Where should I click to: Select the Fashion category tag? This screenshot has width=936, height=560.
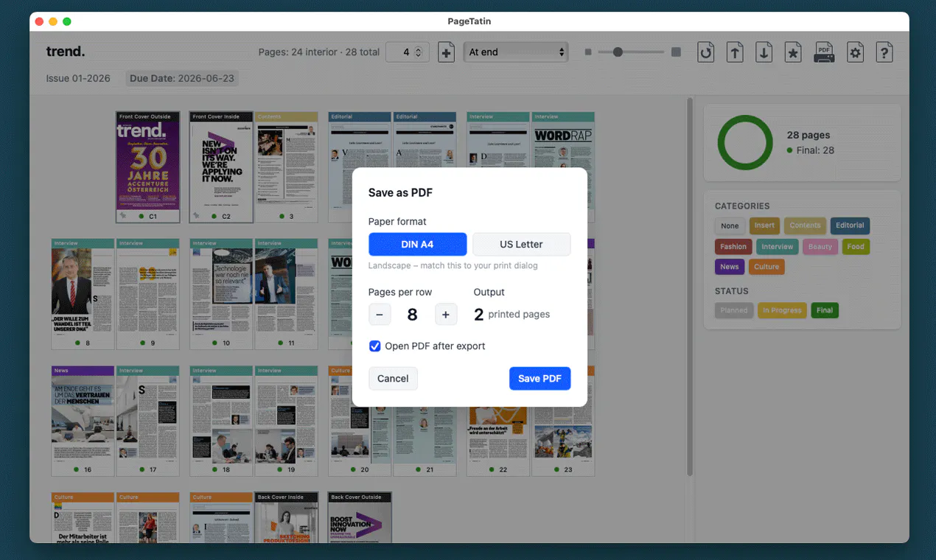[x=733, y=246]
